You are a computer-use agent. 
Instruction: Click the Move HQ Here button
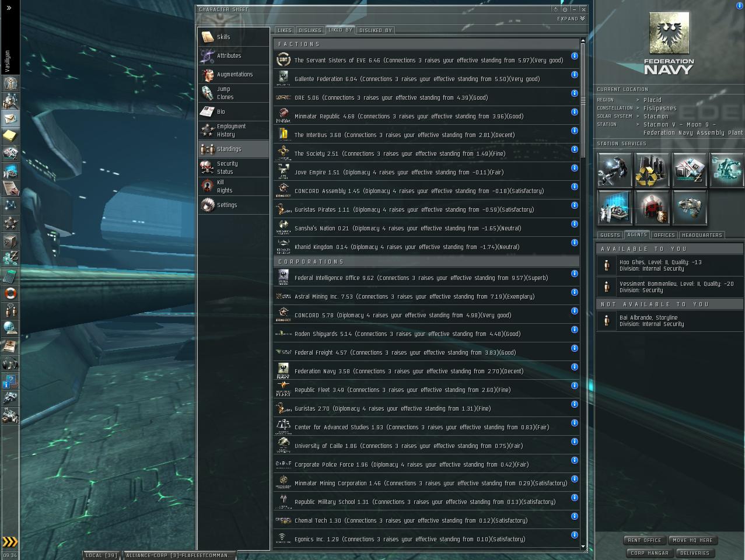coord(692,540)
